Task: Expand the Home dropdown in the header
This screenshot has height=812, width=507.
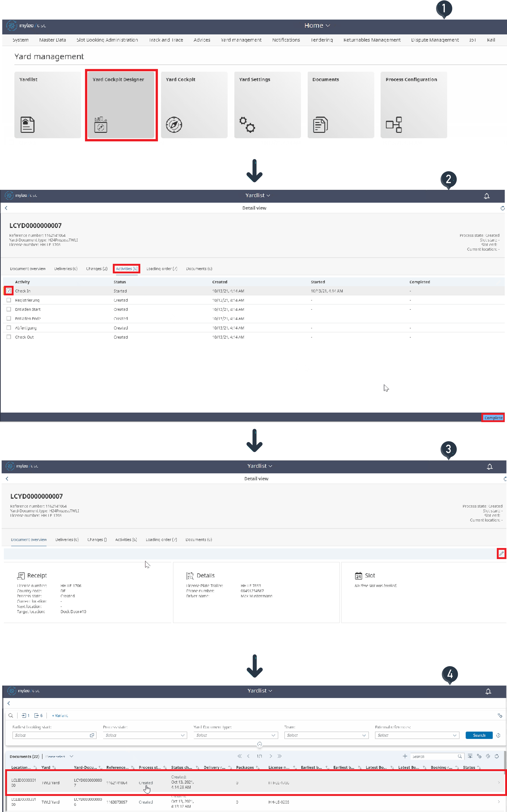Action: click(317, 25)
